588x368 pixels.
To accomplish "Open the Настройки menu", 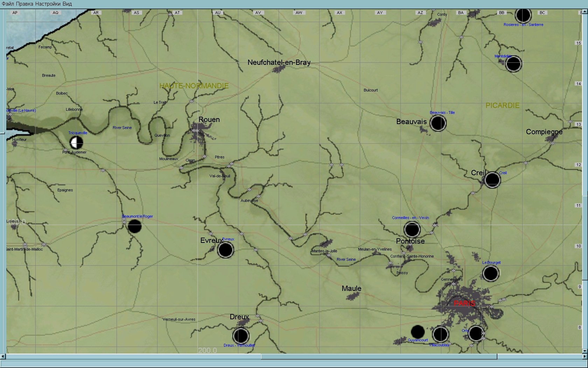I will [x=48, y=4].
